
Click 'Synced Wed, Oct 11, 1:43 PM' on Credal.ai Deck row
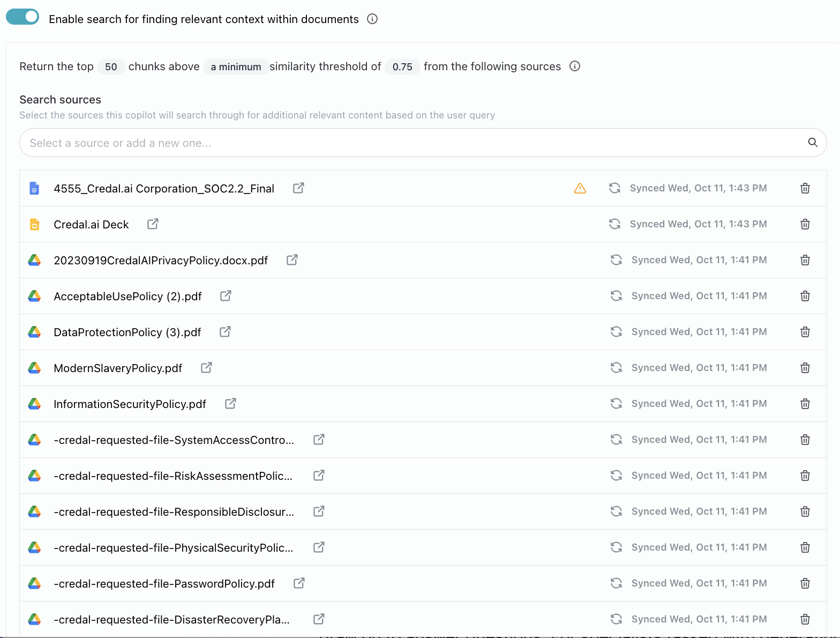tap(698, 224)
